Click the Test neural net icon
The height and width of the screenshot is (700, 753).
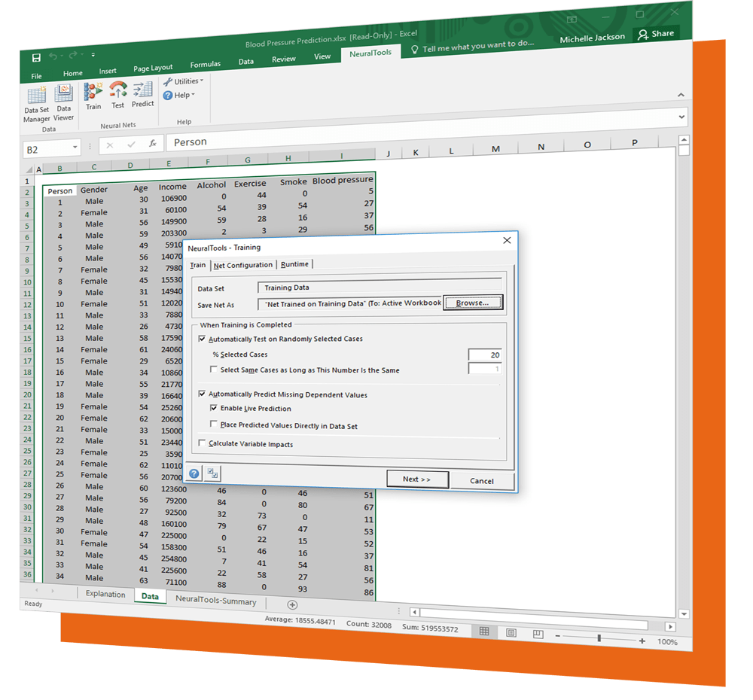click(117, 95)
